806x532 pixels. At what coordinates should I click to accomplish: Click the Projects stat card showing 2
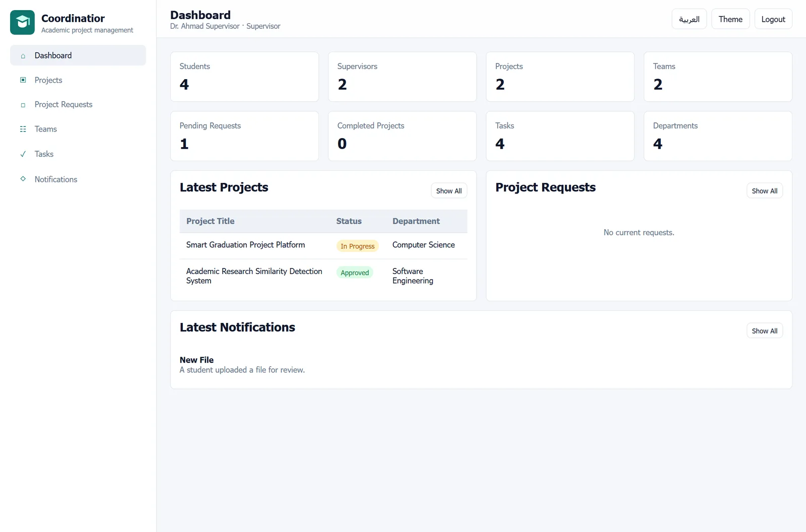click(560, 77)
